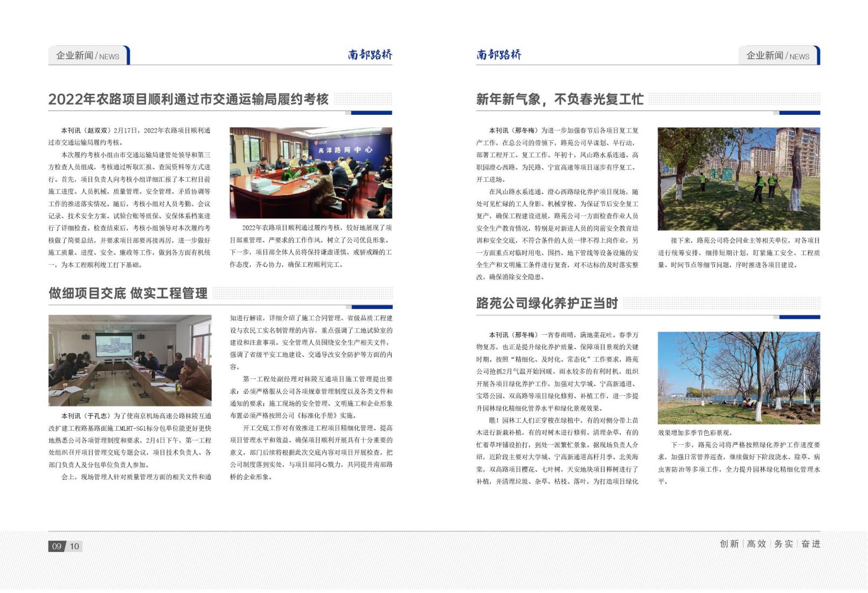The height and width of the screenshot is (593, 868).
Task: Click byline 本刊讯（邢冬梅）in 绿化养护 article
Action: tap(514, 335)
